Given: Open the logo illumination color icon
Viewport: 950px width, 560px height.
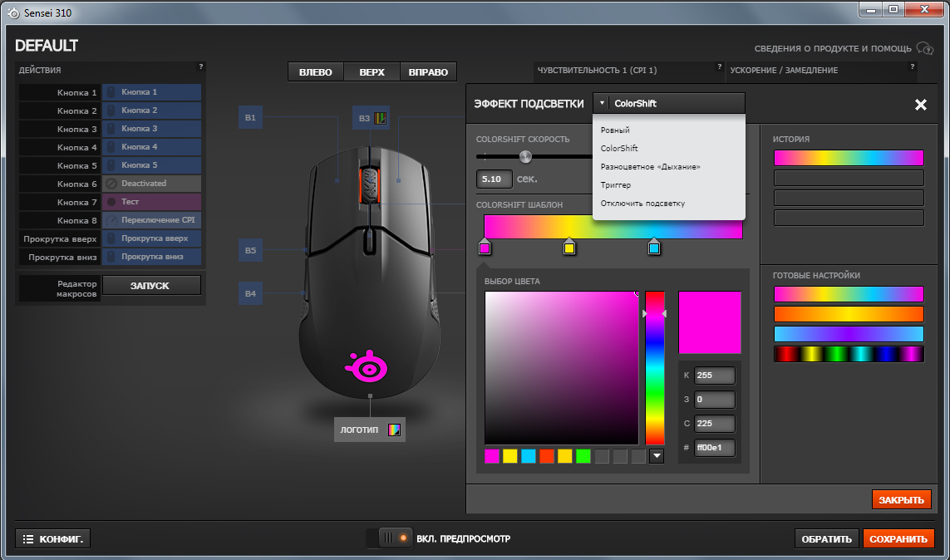Looking at the screenshot, I should pyautogui.click(x=394, y=430).
